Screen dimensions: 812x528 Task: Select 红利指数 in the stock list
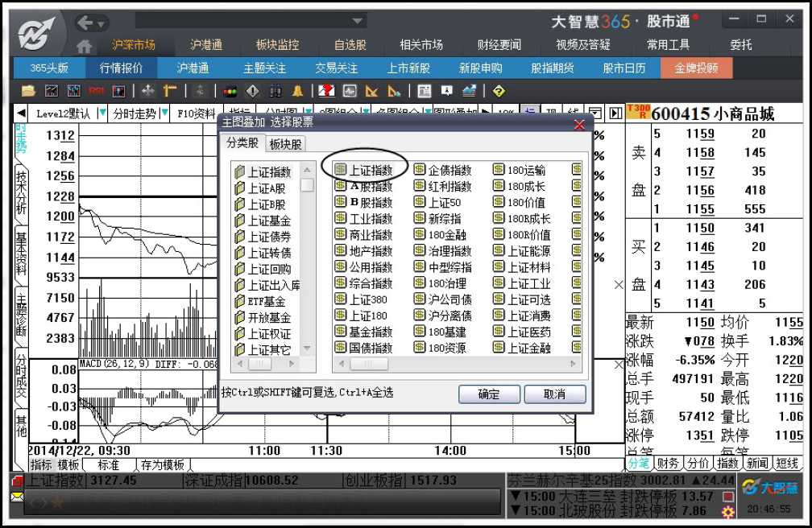[x=443, y=186]
